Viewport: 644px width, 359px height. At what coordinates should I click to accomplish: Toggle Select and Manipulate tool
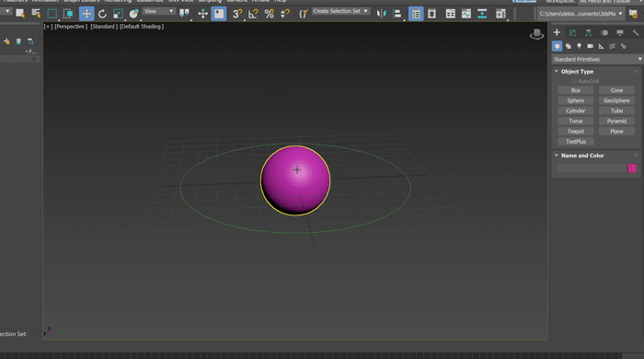coord(203,14)
